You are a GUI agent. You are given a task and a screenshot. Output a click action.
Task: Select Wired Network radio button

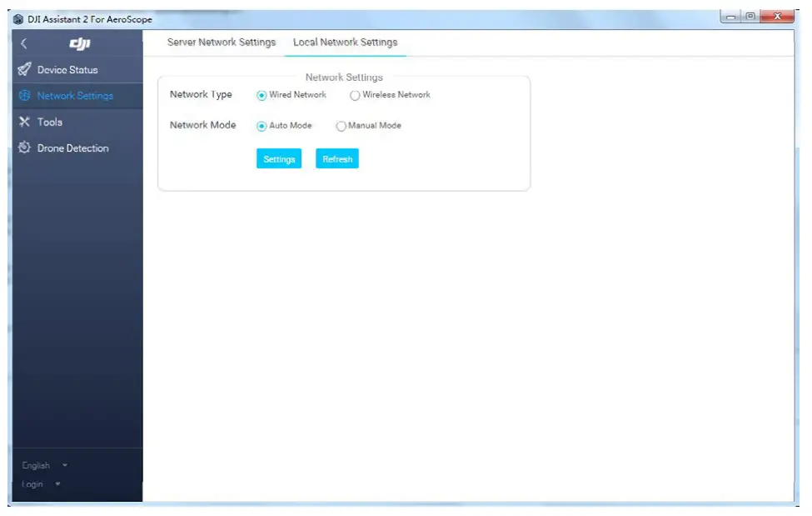pyautogui.click(x=262, y=95)
